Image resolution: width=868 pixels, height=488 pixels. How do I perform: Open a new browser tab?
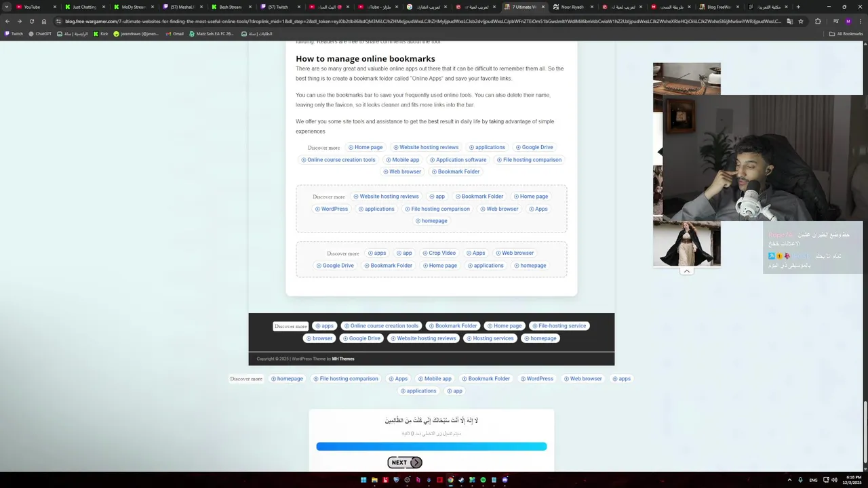[798, 7]
